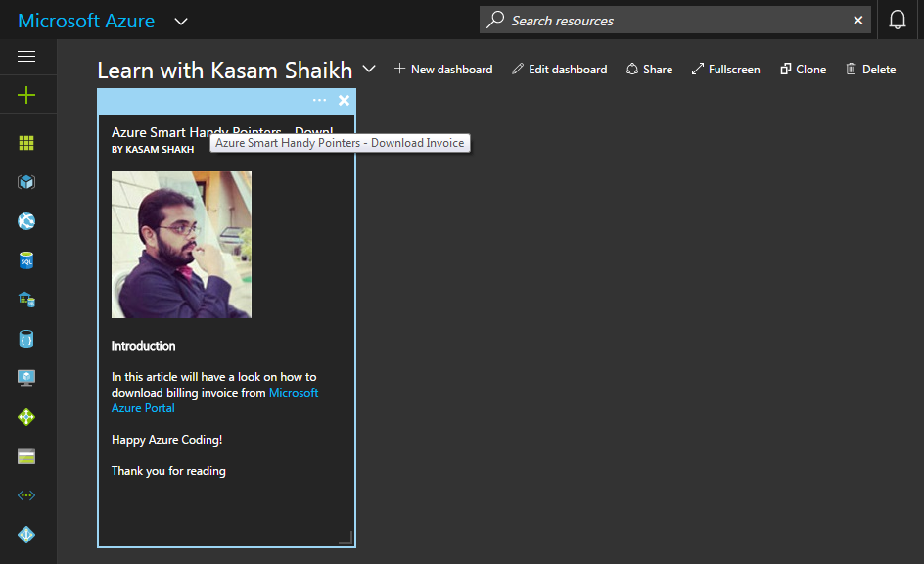This screenshot has width=924, height=564.
Task: Click the green plus New resource icon
Action: [26, 95]
